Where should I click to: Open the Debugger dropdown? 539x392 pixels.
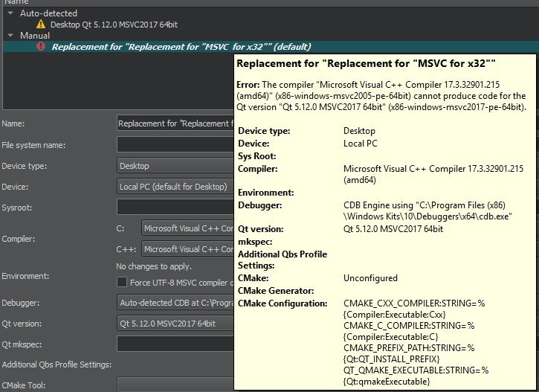175,303
